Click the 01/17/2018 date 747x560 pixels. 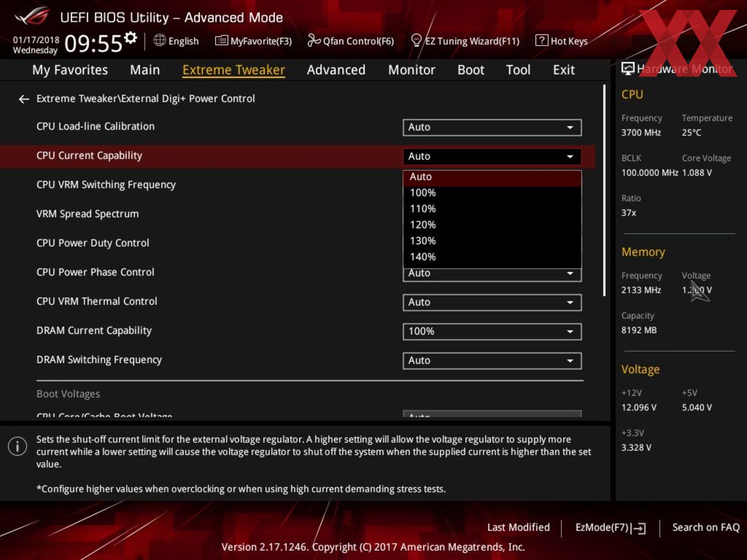(x=36, y=40)
